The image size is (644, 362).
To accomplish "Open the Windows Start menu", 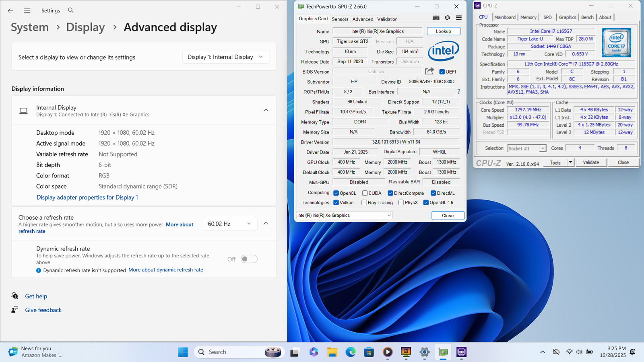I will coord(183,352).
